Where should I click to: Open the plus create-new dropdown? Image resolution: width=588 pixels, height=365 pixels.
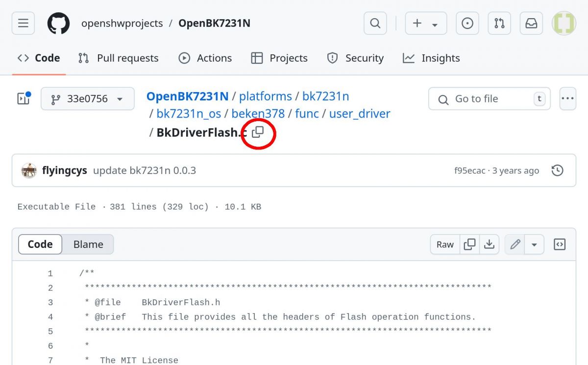click(426, 23)
